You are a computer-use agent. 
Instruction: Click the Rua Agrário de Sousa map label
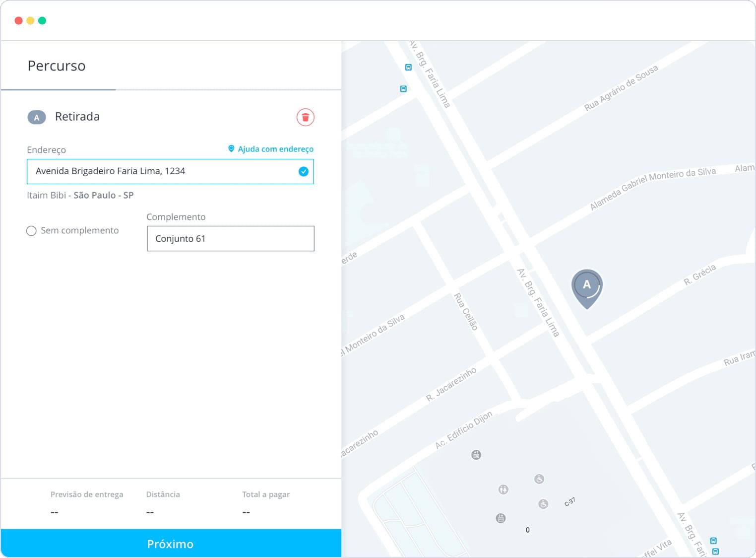point(621,88)
